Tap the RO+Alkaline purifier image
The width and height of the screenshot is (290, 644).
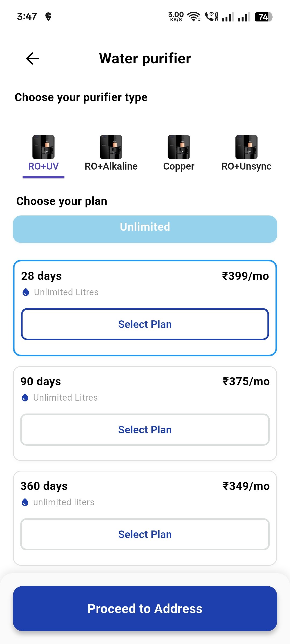(x=111, y=147)
